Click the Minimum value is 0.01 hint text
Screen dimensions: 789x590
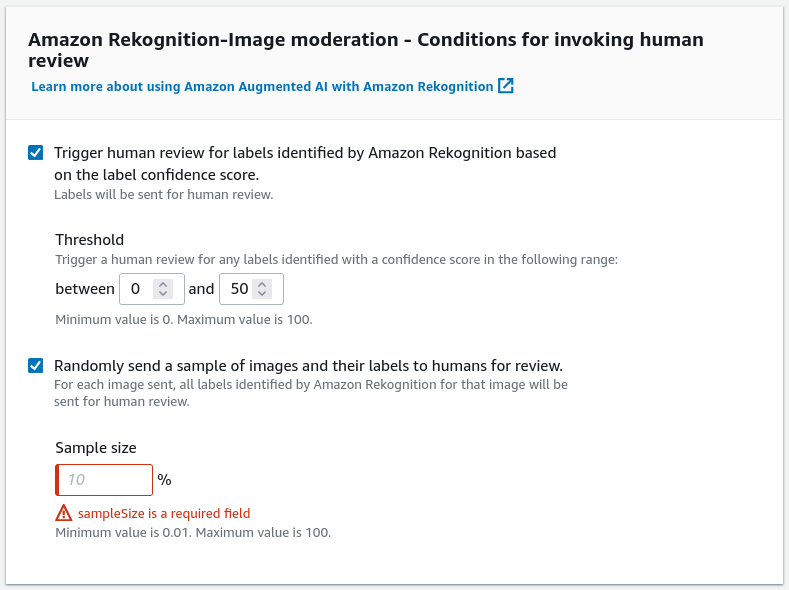click(193, 532)
